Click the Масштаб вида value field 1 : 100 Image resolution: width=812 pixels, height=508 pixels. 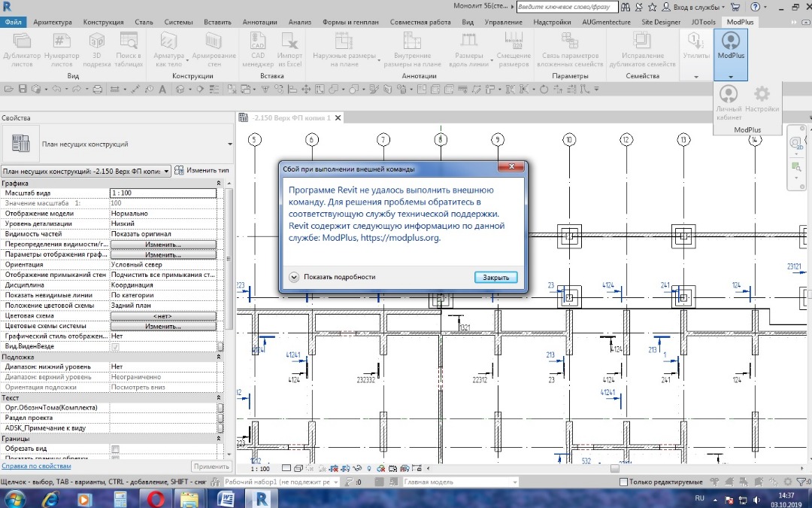163,193
